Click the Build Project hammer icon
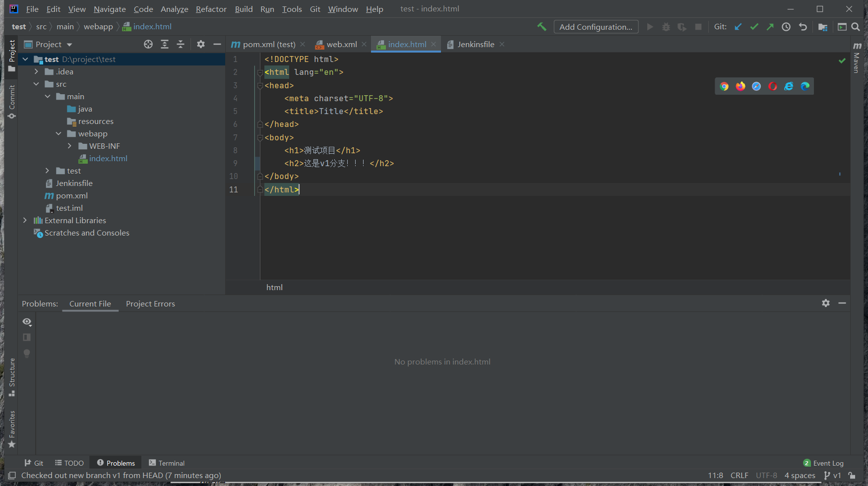868x486 pixels. coord(542,27)
